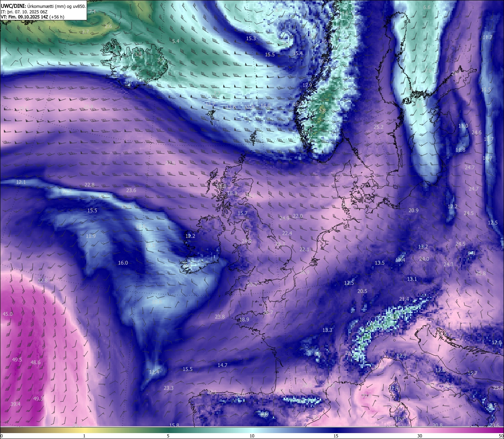Click the 12.8 value label
The height and width of the screenshot is (439, 504).
(x=440, y=370)
